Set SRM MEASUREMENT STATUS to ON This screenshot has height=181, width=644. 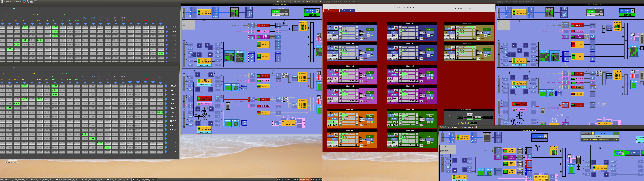[x=318, y=12]
